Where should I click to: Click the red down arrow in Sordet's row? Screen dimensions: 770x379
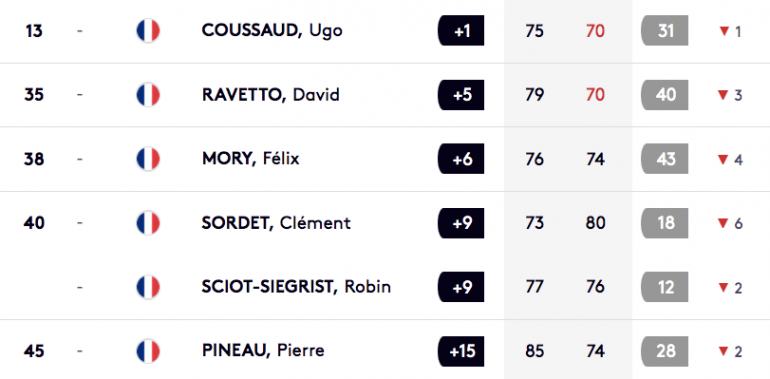[723, 223]
